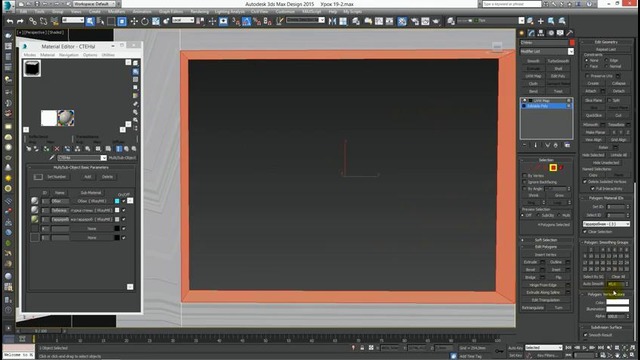This screenshot has height=360, width=640.
Task: Click the Collapse button in Edit Geometry
Action: click(618, 84)
